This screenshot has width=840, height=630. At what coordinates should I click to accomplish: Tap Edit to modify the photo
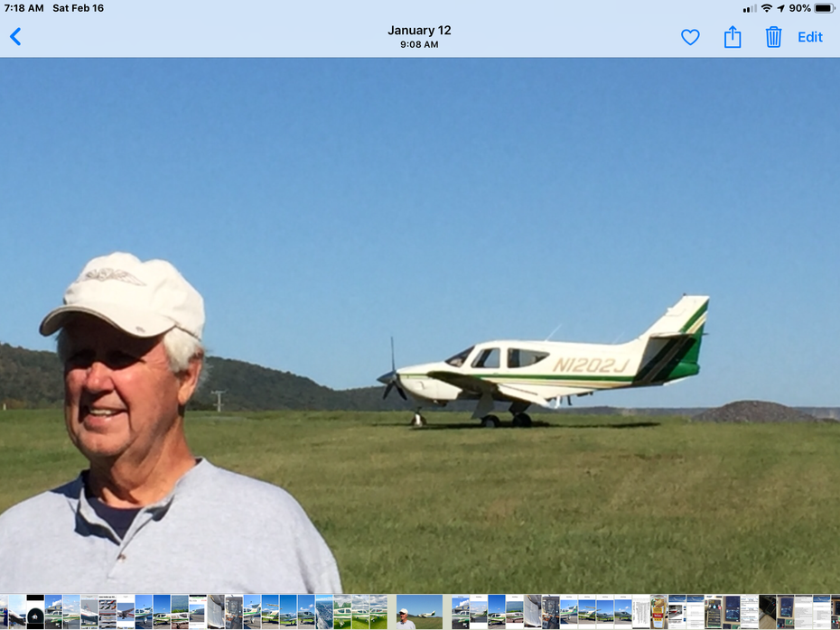810,37
